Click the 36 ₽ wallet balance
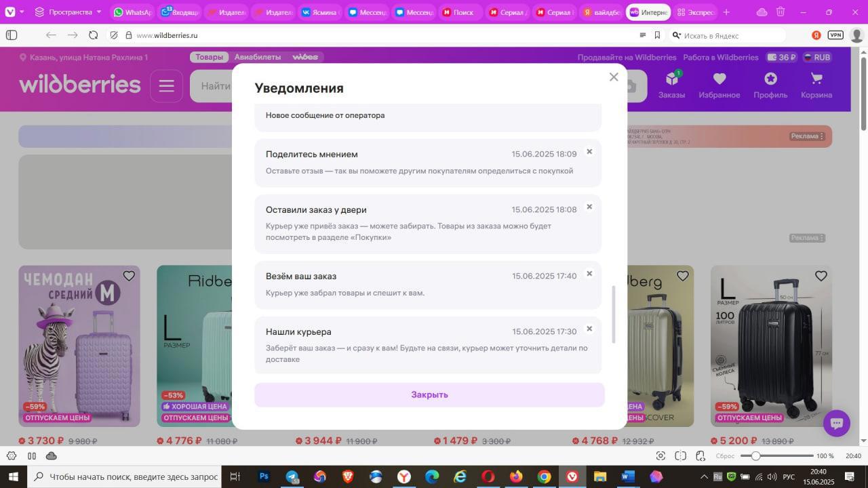 [x=781, y=58]
